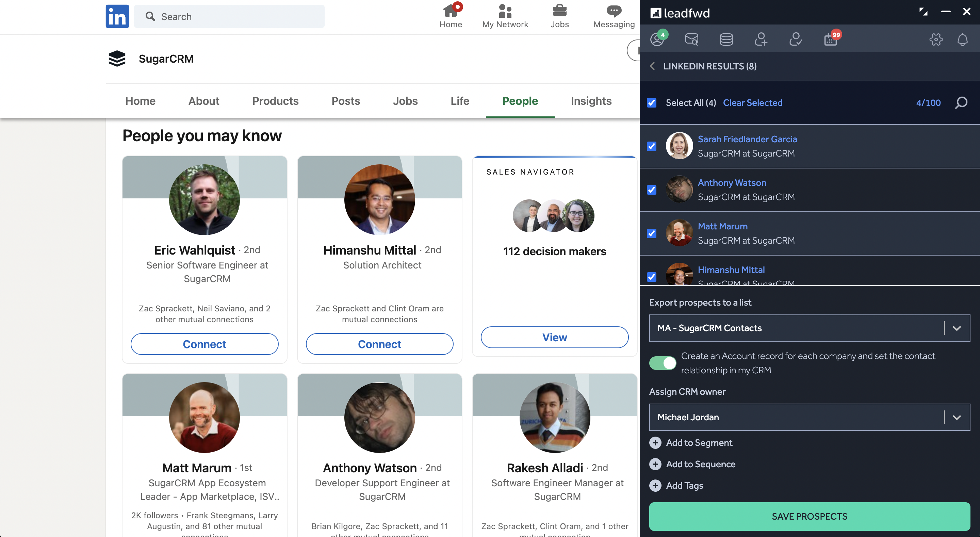
Task: Expand leadfwd panel with resize icon
Action: coord(923,12)
